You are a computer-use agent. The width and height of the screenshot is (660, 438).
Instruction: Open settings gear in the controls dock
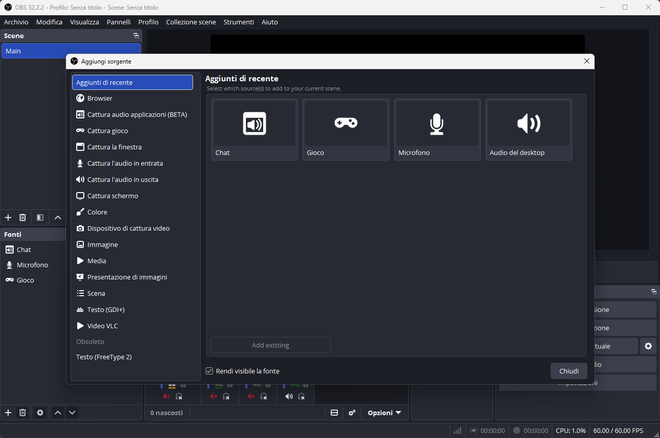click(x=648, y=346)
